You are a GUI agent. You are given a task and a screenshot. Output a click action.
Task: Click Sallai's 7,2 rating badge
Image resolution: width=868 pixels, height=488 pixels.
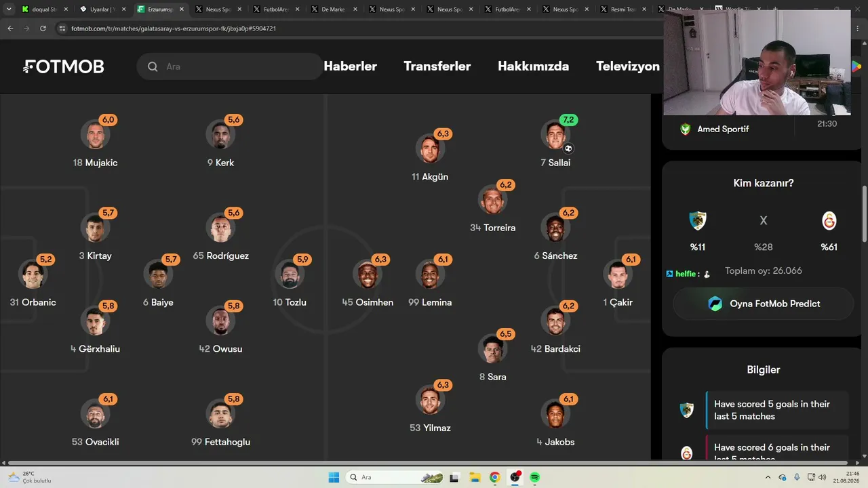click(568, 120)
